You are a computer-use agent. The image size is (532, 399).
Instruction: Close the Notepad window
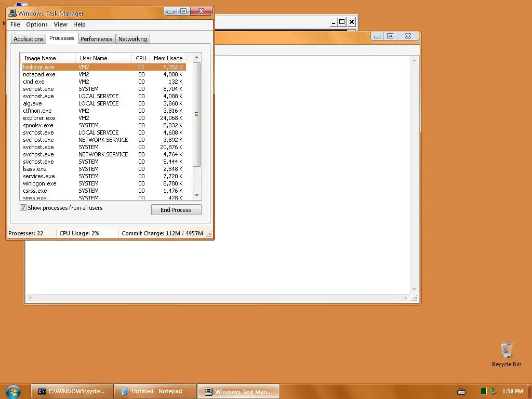pyautogui.click(x=408, y=36)
